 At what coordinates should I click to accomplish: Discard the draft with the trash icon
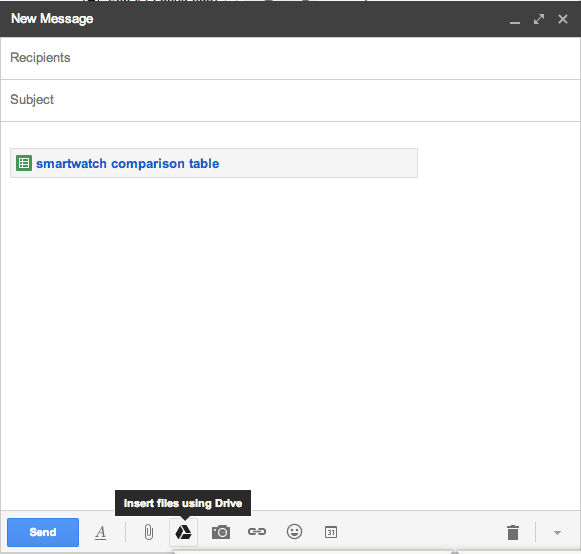click(513, 533)
